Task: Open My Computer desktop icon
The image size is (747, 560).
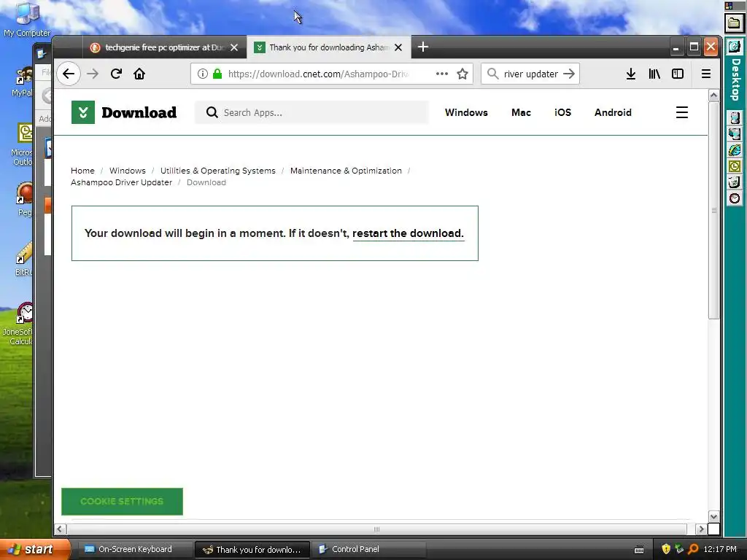Action: point(27,20)
